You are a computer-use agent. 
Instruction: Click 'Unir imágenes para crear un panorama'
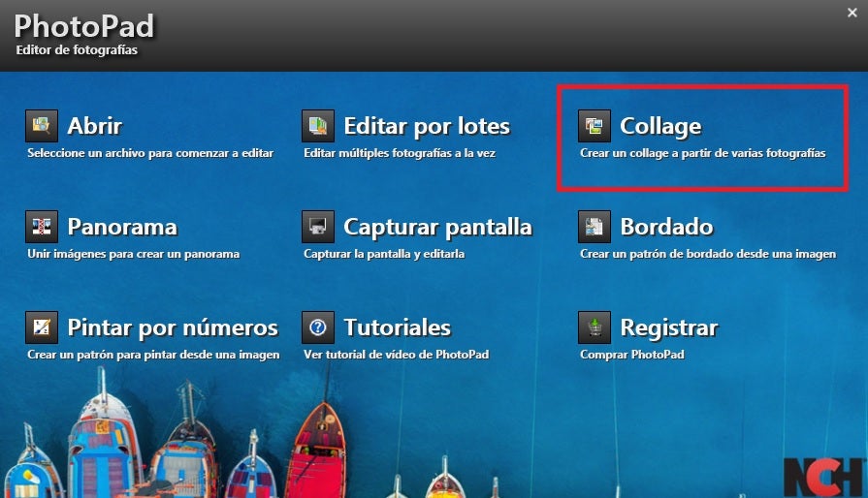point(134,254)
